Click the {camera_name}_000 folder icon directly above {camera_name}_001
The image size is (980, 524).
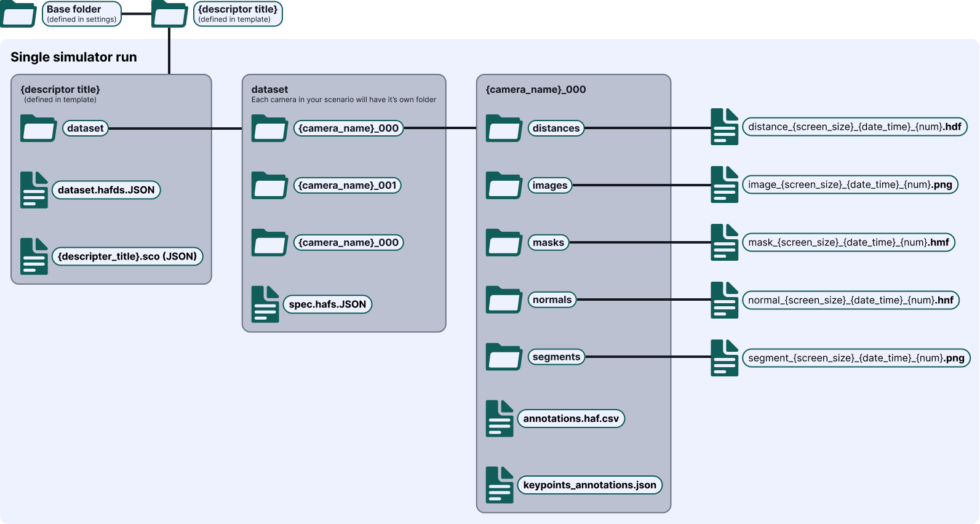pos(269,128)
